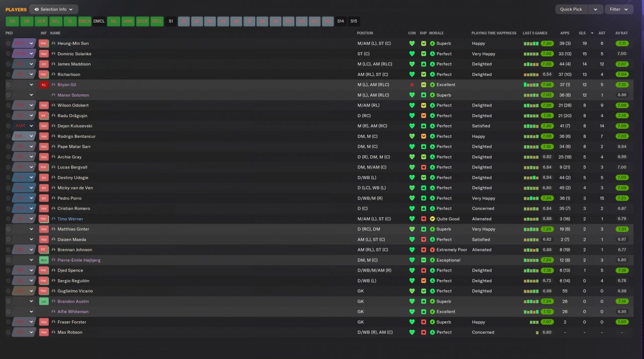Click Dominic Solanke's match sharpness icon
Viewport: 644px width, 359px height.
tap(424, 54)
